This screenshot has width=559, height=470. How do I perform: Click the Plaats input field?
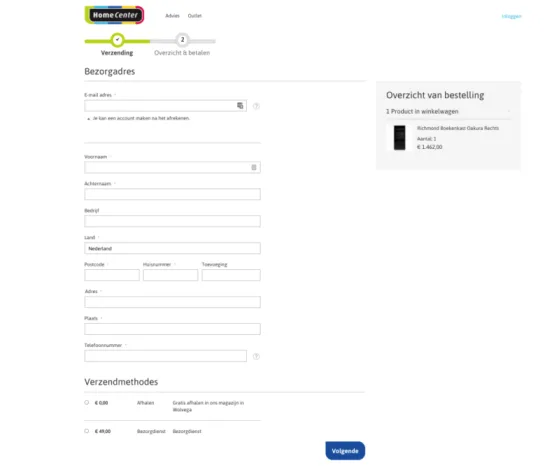(172, 329)
